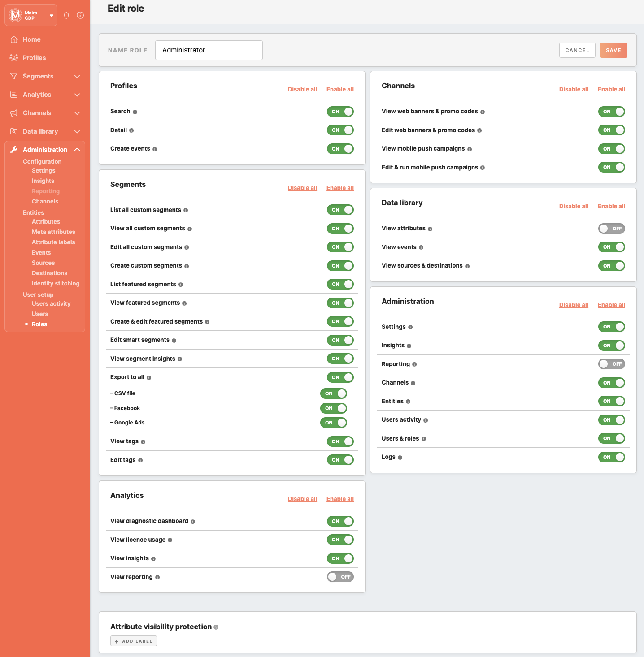
Task: Enable the Reporting switch in Administration
Action: point(612,364)
